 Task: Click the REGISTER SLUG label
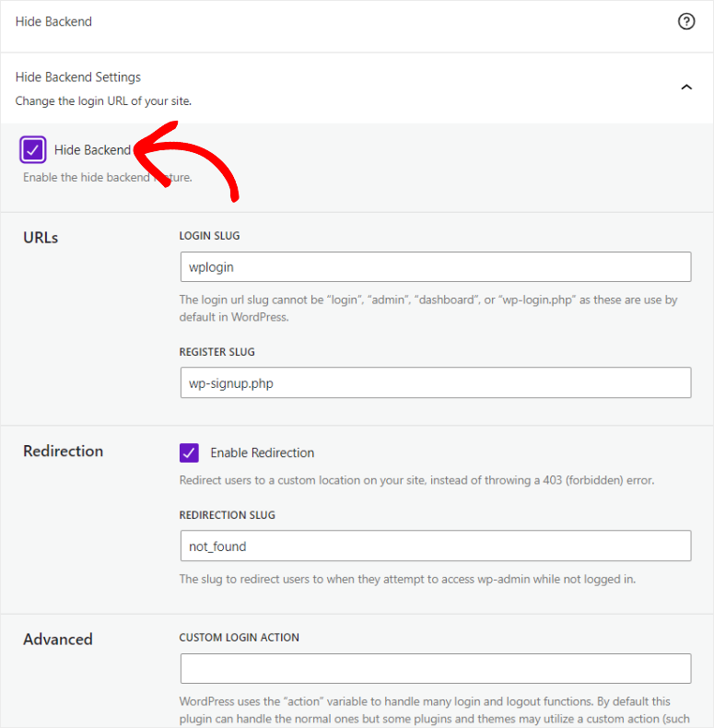(x=217, y=352)
